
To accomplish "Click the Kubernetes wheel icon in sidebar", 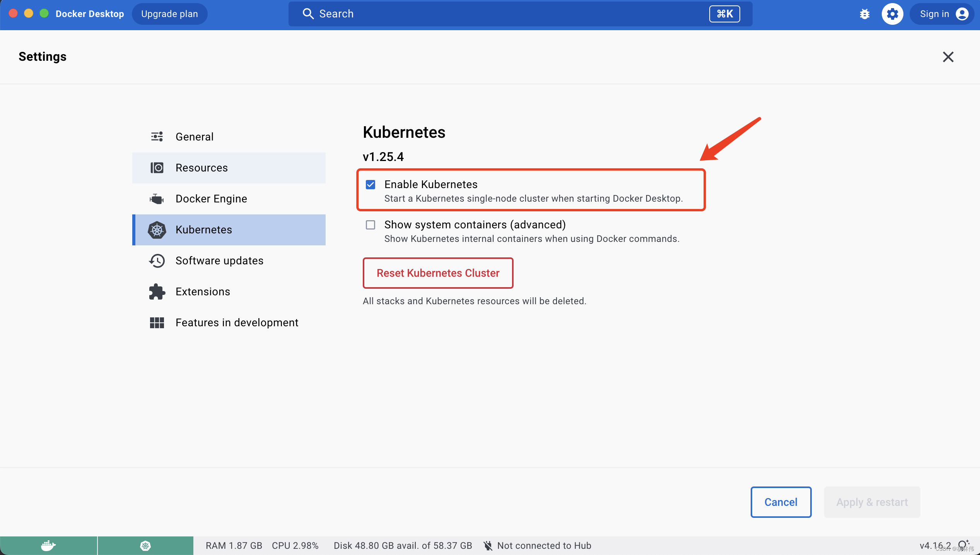I will [157, 230].
